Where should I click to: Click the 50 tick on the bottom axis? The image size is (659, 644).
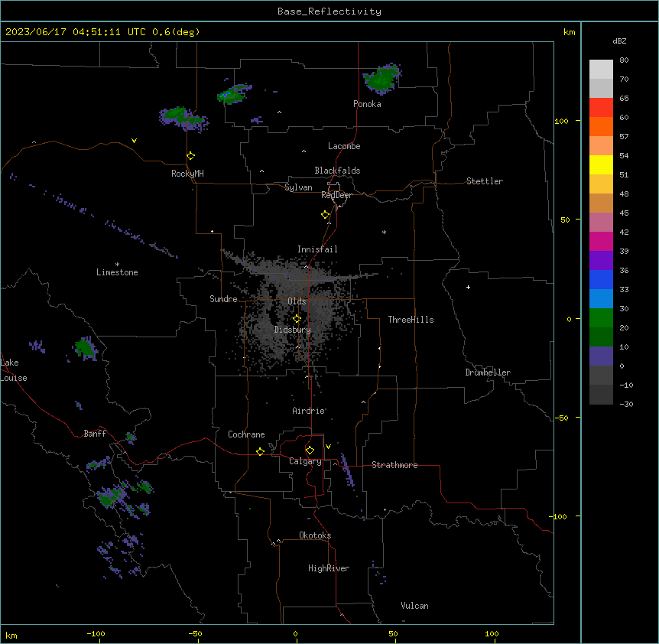pos(393,633)
